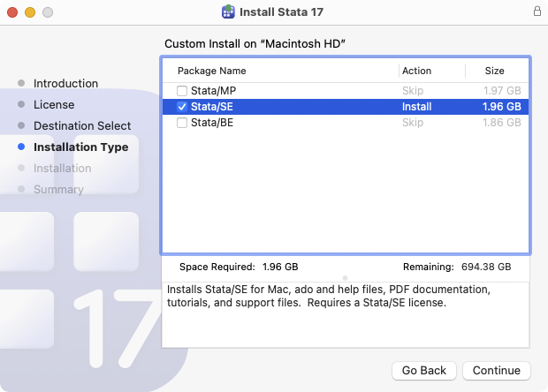Click the Installation Type step

click(x=80, y=147)
